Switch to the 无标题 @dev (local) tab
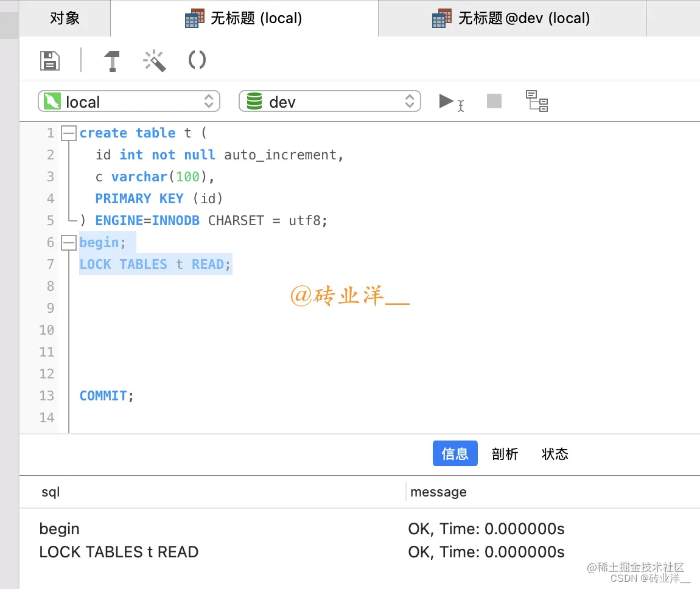The width and height of the screenshot is (700, 589). click(x=512, y=18)
